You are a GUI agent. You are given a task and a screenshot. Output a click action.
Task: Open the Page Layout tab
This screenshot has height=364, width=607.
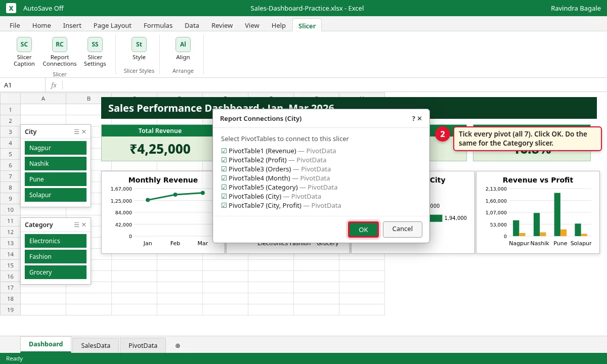coord(112,25)
